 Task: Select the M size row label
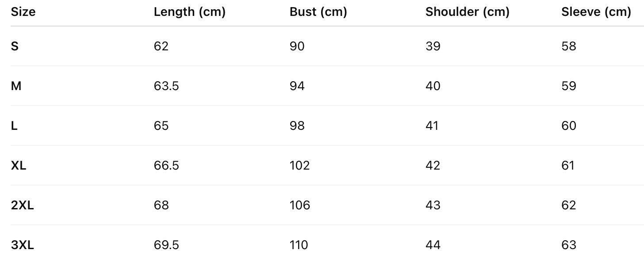click(16, 86)
